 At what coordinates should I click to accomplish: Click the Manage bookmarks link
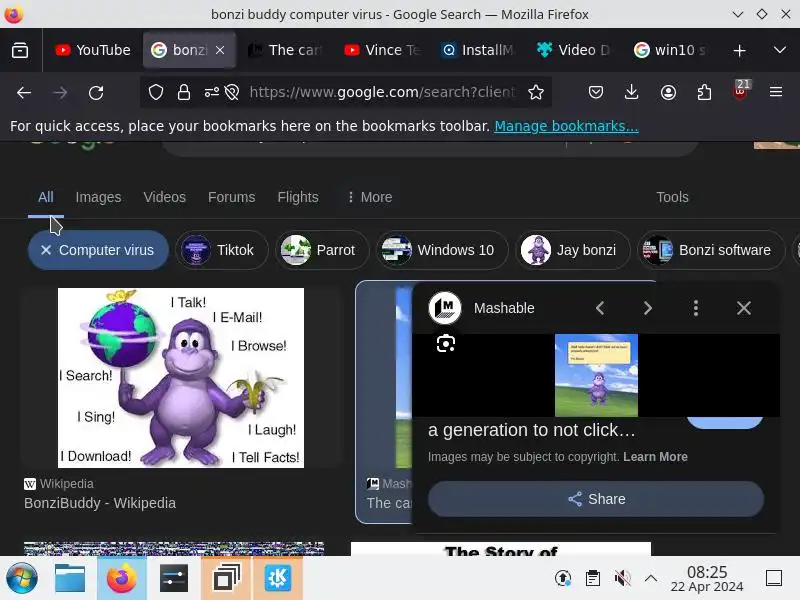click(566, 126)
